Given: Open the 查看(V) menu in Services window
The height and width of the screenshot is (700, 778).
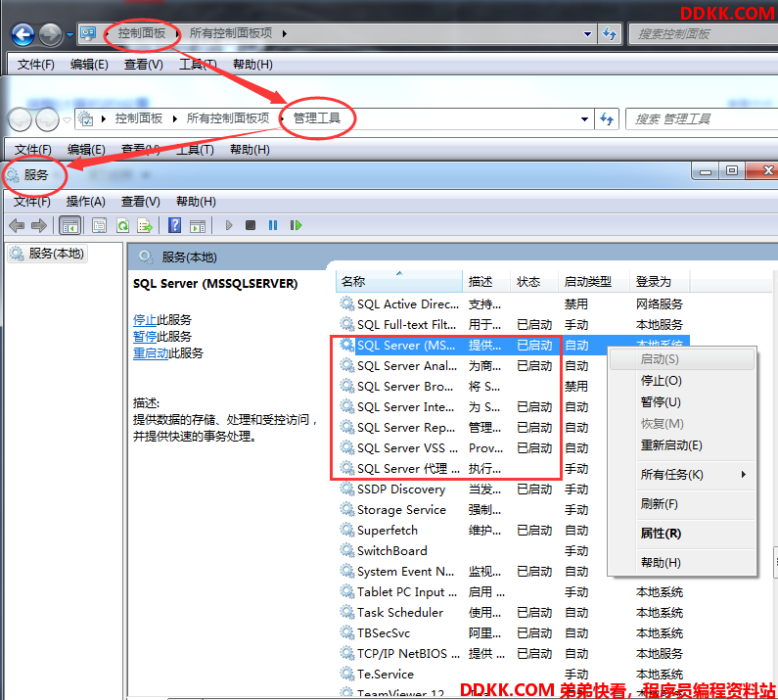Looking at the screenshot, I should [x=140, y=202].
